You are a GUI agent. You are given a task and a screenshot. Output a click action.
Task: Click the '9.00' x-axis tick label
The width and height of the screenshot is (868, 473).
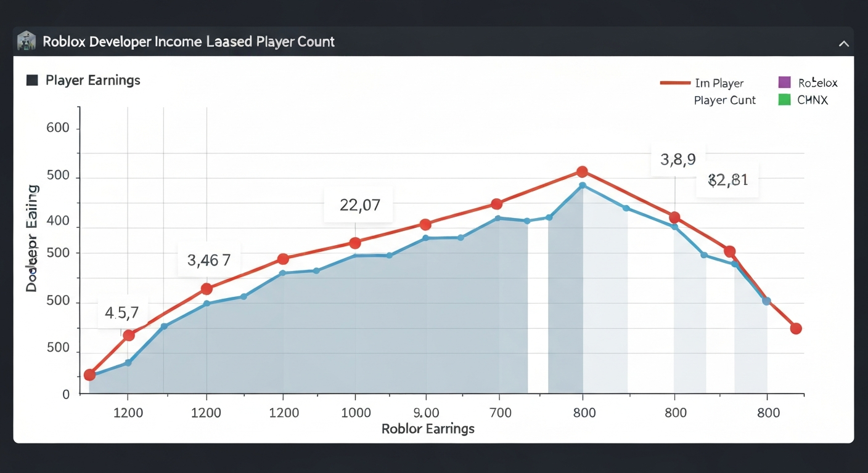(426, 413)
